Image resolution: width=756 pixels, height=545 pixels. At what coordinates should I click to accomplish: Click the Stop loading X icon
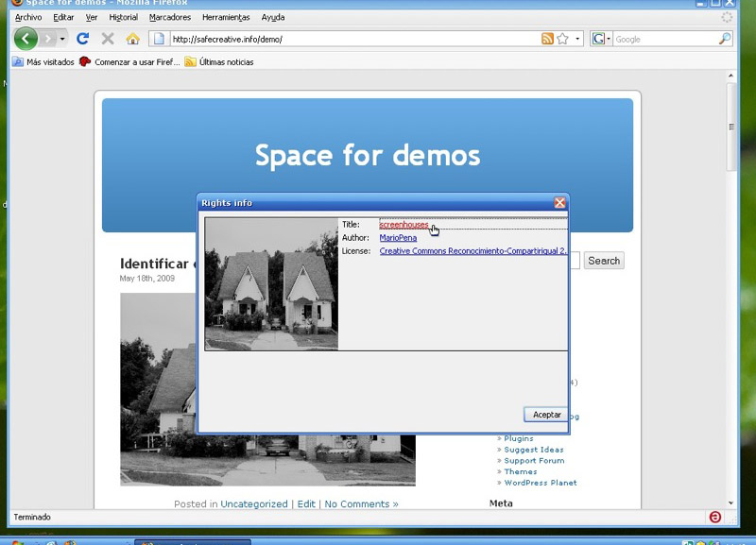(x=108, y=39)
